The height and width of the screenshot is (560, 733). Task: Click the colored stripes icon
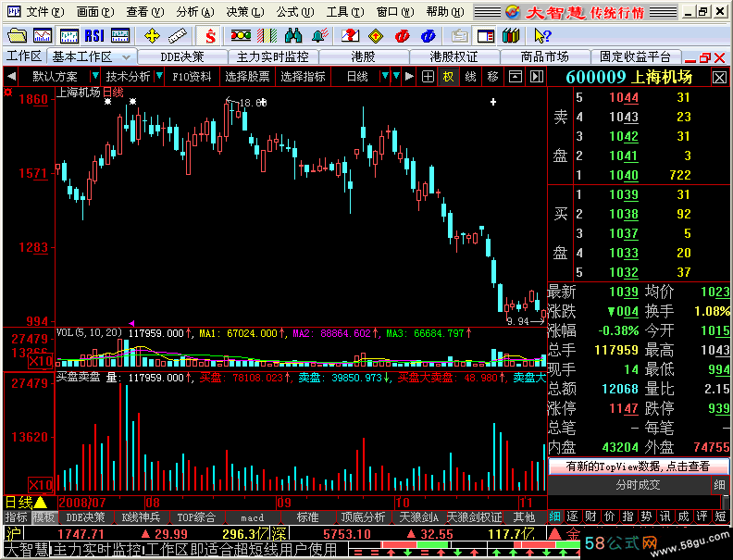(x=267, y=35)
